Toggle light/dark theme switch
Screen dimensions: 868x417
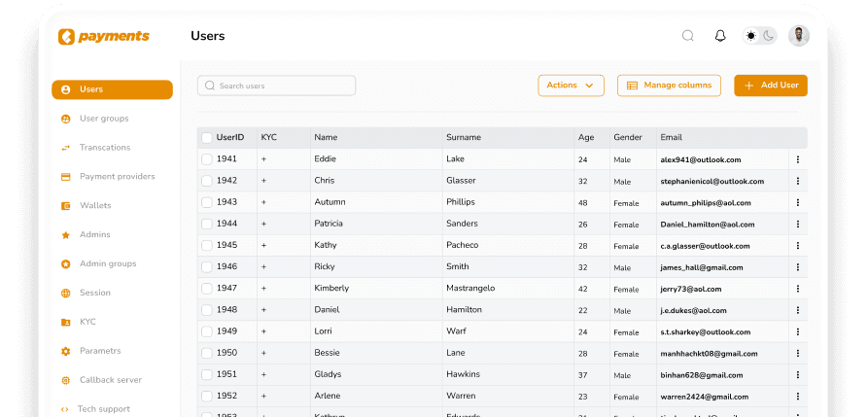759,36
